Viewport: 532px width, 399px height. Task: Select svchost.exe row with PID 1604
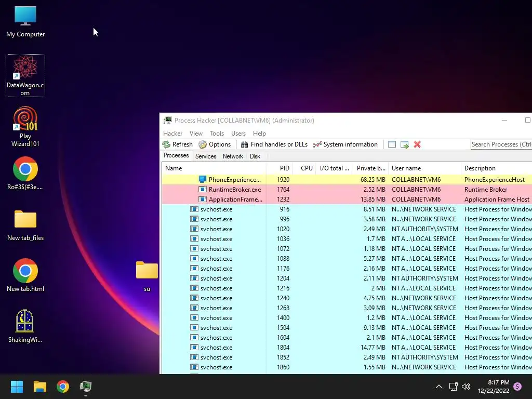coord(347,337)
